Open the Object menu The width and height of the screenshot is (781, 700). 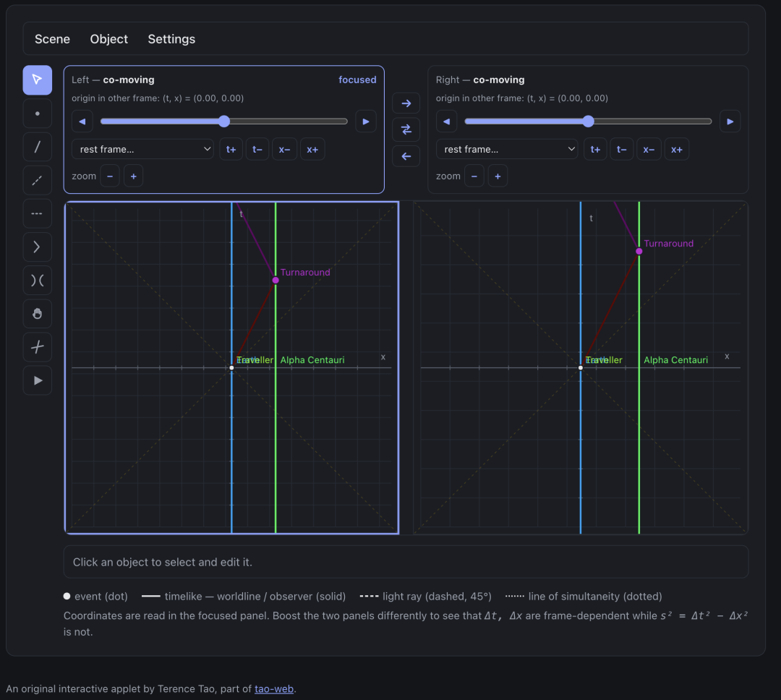point(109,39)
